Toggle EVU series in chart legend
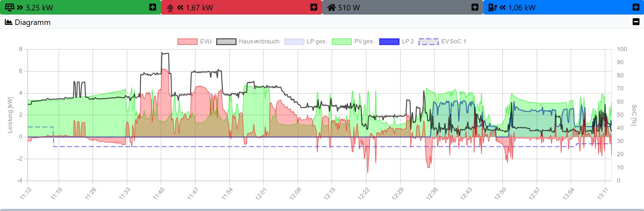 point(194,41)
